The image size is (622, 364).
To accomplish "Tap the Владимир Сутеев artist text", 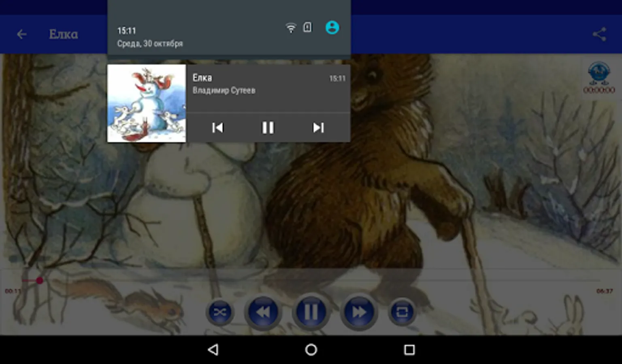I will [x=224, y=90].
